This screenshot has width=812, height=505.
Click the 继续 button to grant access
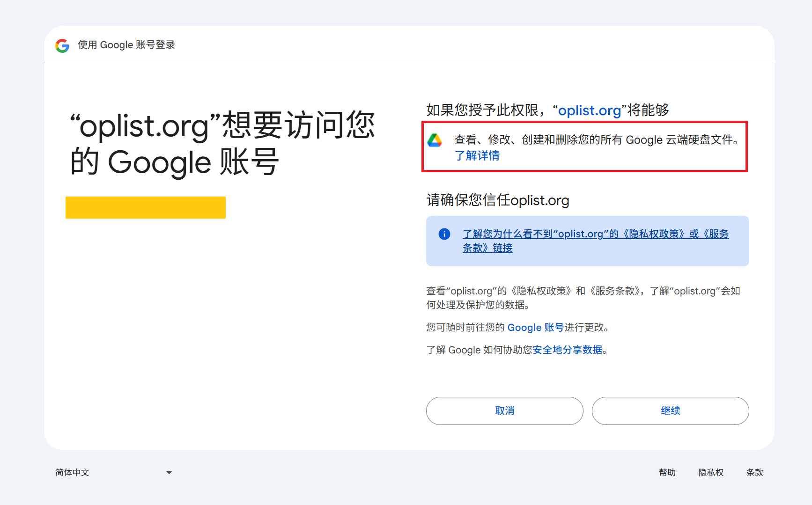[671, 410]
